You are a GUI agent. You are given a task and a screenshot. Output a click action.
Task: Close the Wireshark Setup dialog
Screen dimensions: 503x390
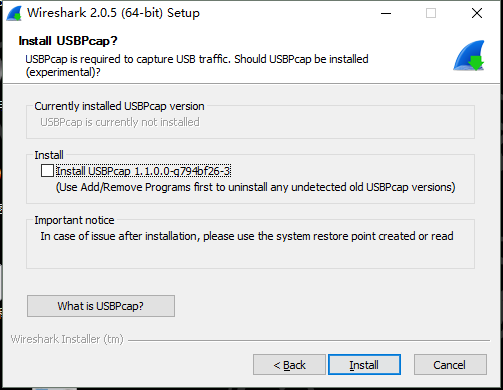pyautogui.click(x=477, y=13)
